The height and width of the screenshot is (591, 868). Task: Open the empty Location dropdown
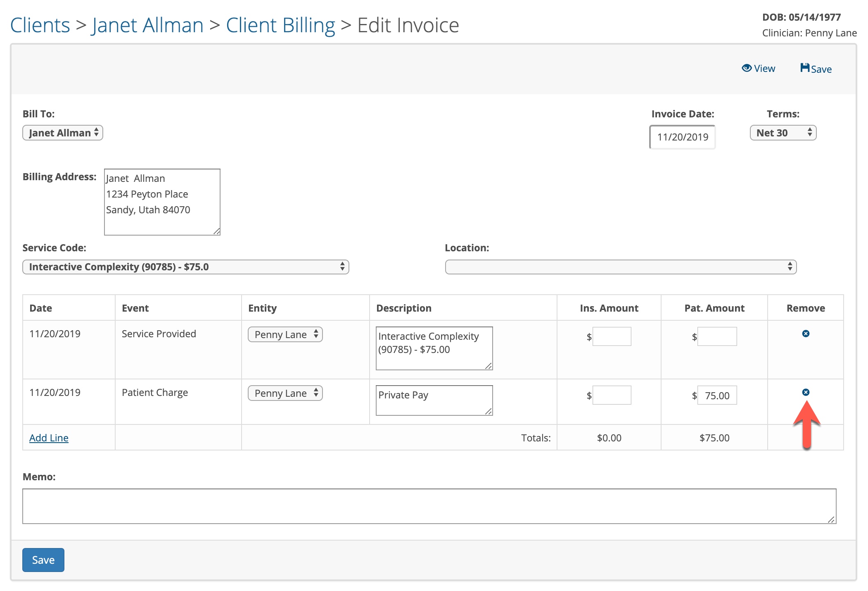(x=620, y=267)
